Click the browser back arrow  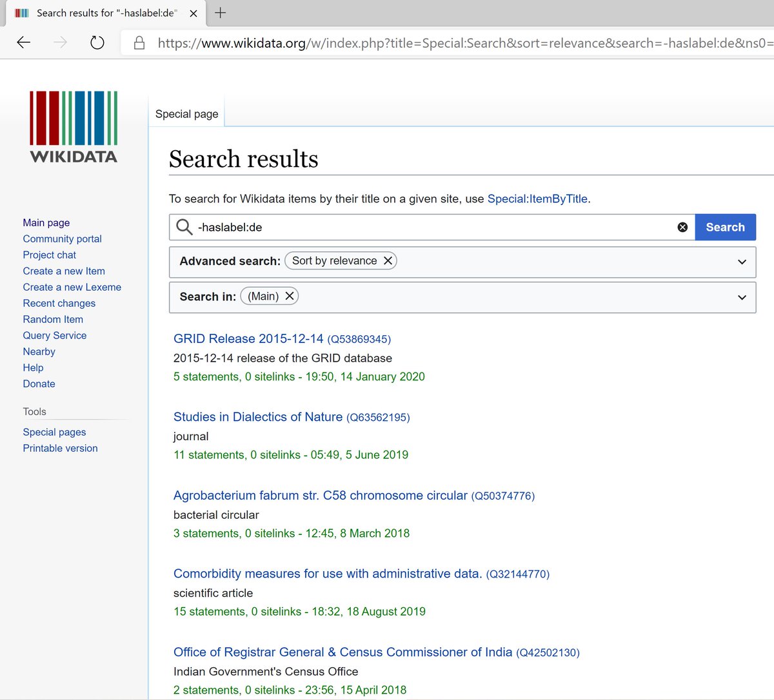24,43
